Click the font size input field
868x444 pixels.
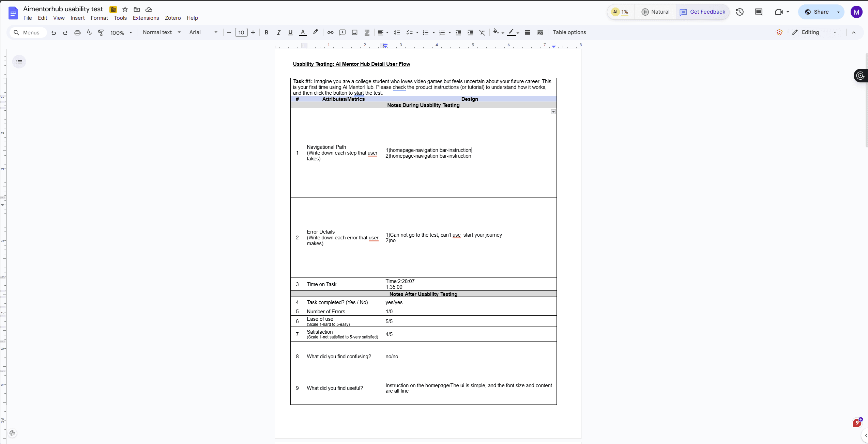[241, 33]
